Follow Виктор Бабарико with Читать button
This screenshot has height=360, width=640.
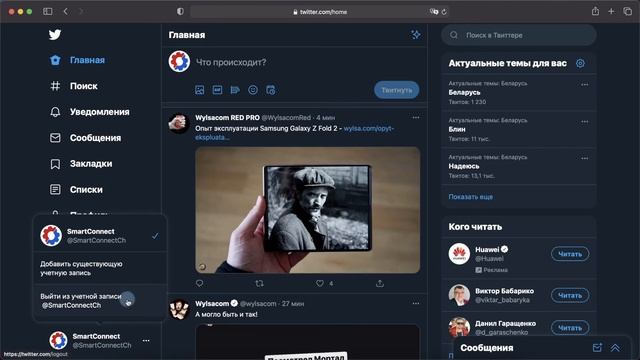point(570,295)
